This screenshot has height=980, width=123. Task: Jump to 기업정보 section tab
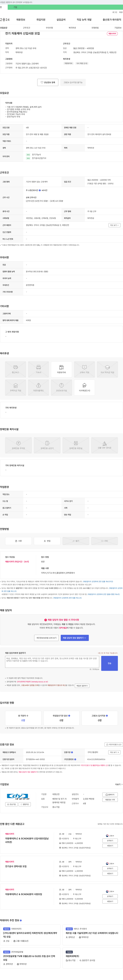118,28
